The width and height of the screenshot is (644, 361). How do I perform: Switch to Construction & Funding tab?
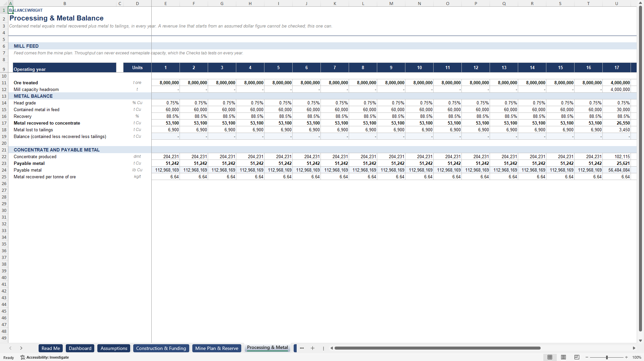tap(161, 348)
